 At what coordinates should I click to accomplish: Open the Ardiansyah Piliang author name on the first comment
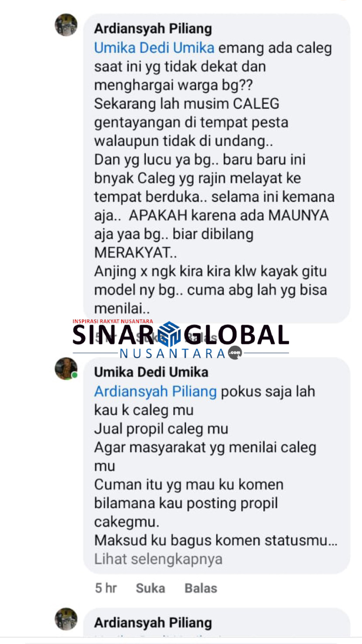153,29
